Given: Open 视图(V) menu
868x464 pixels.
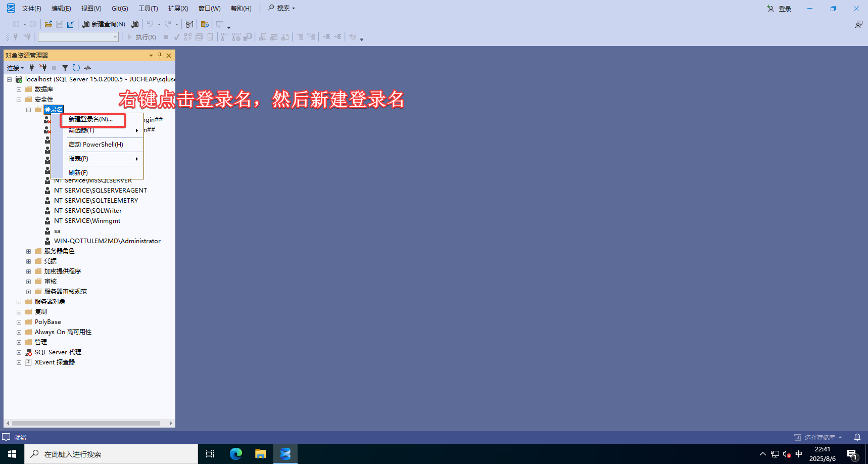Looking at the screenshot, I should pyautogui.click(x=91, y=9).
